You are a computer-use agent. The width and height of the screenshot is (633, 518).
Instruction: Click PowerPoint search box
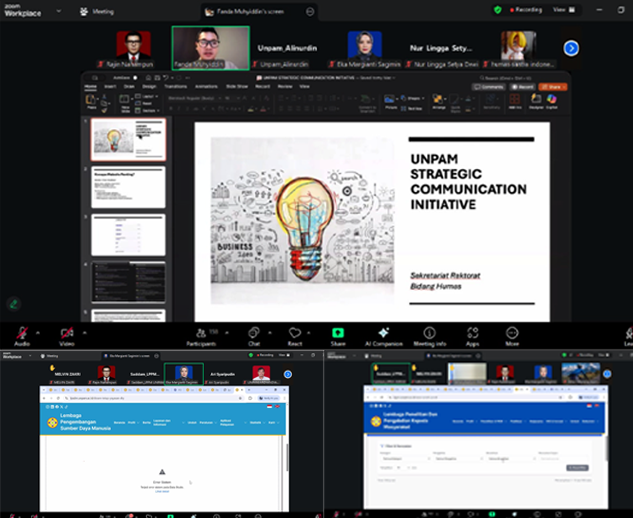click(x=505, y=78)
